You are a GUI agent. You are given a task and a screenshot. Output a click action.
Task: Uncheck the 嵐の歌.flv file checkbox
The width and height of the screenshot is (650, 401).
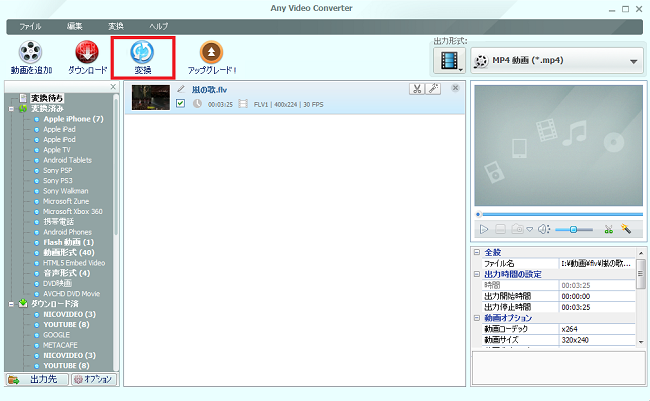180,103
